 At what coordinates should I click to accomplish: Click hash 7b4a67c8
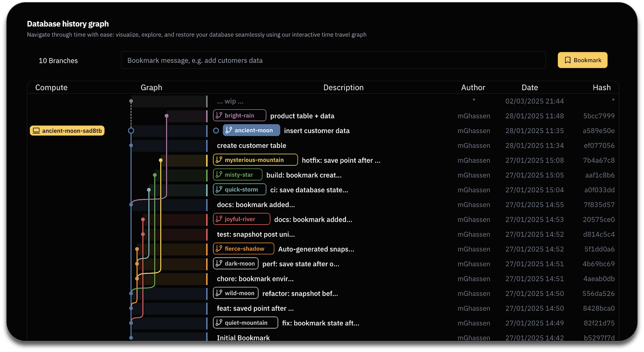599,160
